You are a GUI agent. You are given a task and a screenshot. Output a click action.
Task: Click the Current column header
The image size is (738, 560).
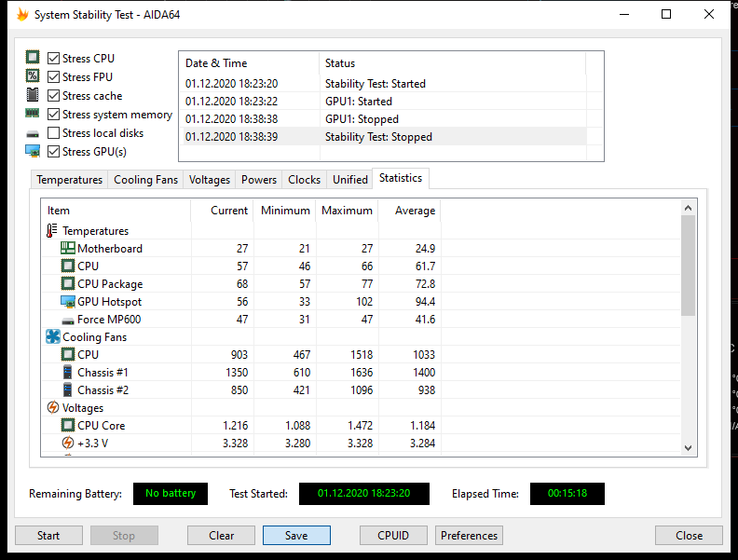(x=222, y=211)
